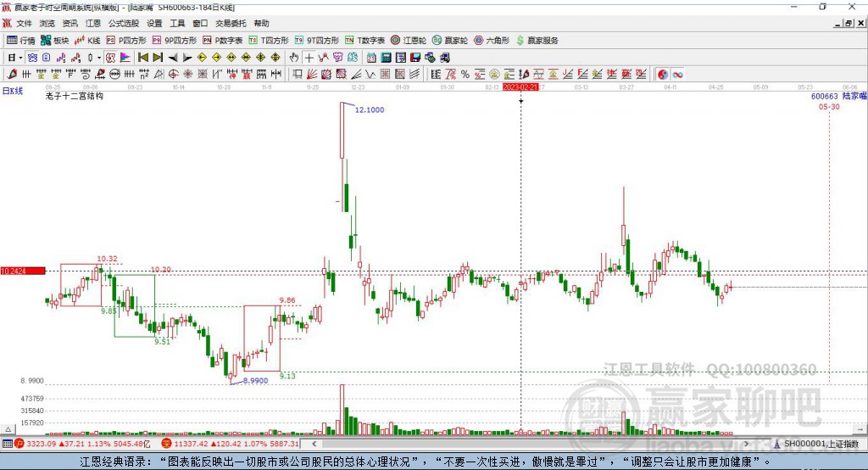This screenshot has height=470, width=868.
Task: Open the 六角形 hexagon tool
Action: [492, 41]
